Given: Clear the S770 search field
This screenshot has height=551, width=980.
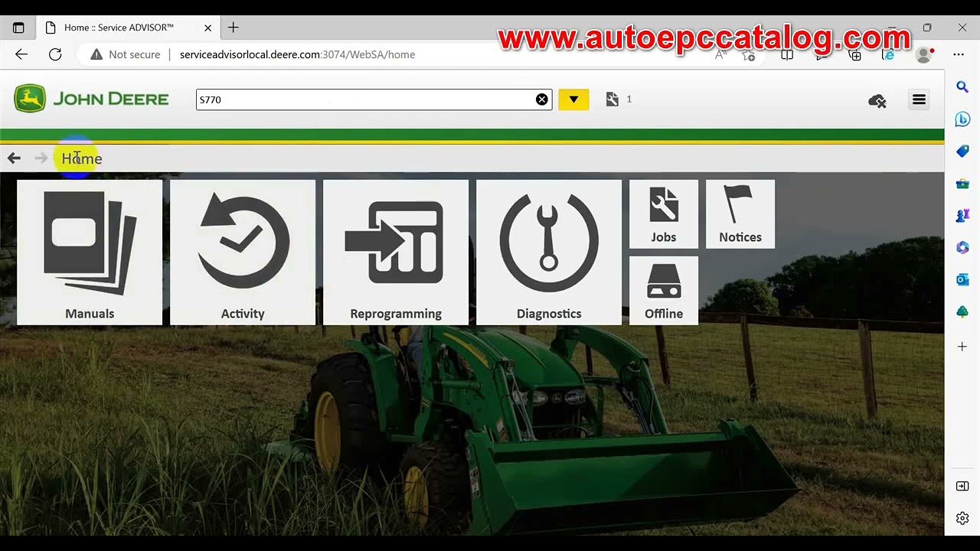Looking at the screenshot, I should pos(542,99).
